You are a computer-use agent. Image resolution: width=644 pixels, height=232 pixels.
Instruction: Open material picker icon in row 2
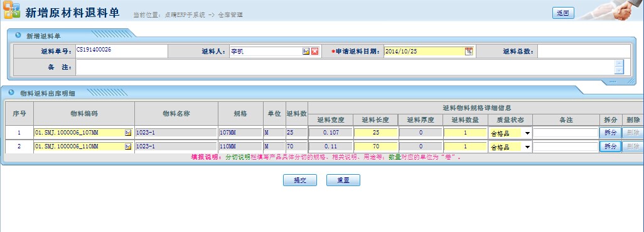[x=128, y=146]
